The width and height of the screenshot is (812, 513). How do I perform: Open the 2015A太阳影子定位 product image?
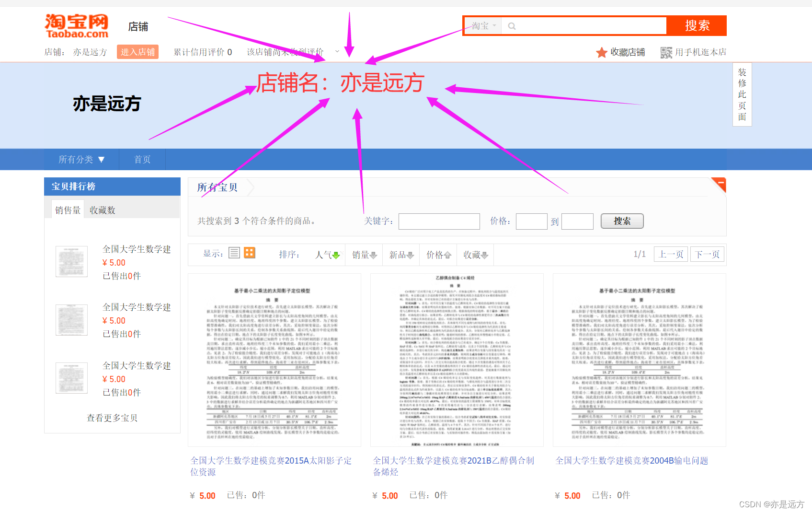pos(274,360)
